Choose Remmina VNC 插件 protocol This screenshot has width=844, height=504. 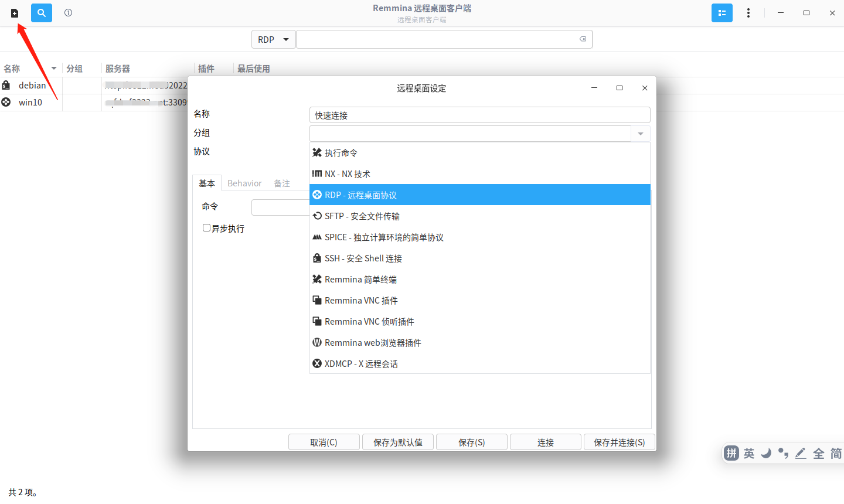tap(480, 301)
